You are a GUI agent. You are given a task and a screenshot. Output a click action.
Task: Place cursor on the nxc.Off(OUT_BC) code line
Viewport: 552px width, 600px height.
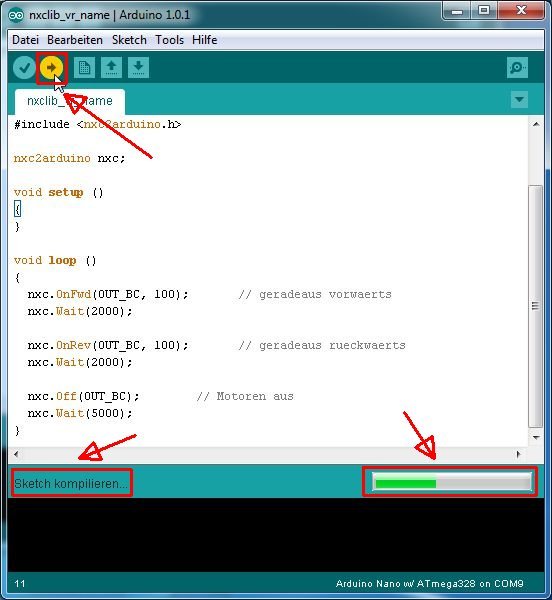83,396
